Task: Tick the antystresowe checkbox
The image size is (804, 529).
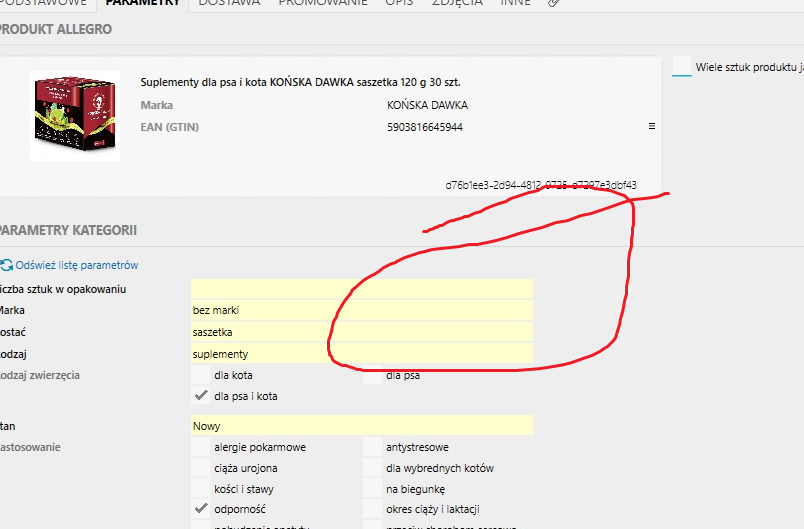Action: pyautogui.click(x=373, y=447)
